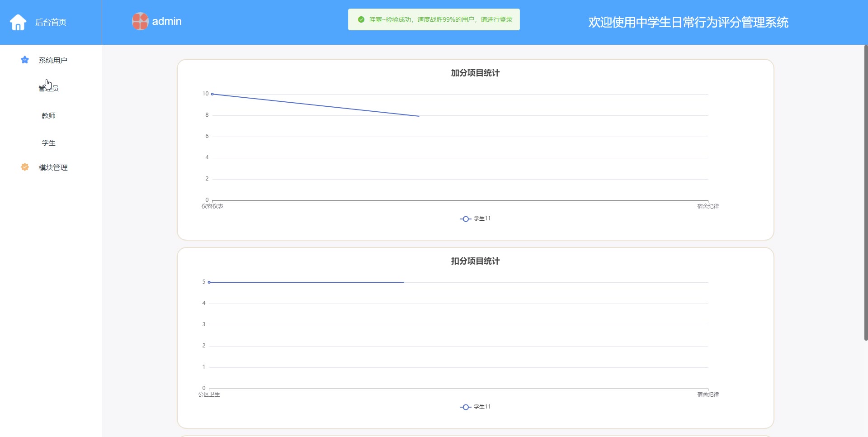Select the 学生 menu item
This screenshot has height=437, width=868.
tap(48, 143)
